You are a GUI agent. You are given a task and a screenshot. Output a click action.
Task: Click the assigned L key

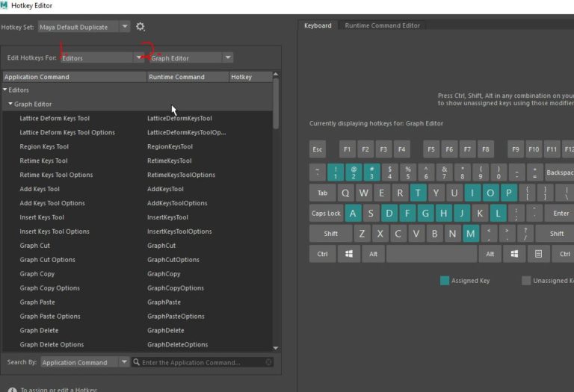click(498, 214)
